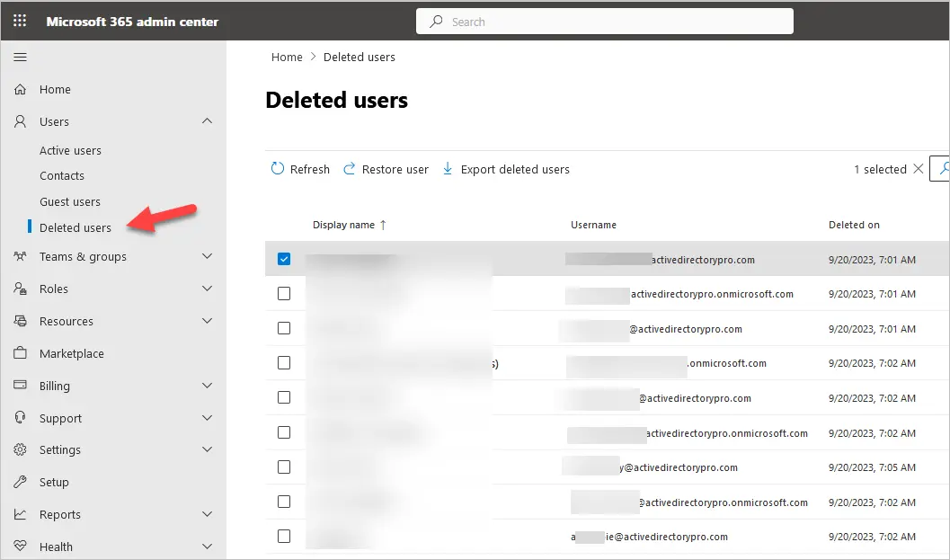Click the Setup wrench icon
The width and height of the screenshot is (950, 560).
(x=20, y=482)
